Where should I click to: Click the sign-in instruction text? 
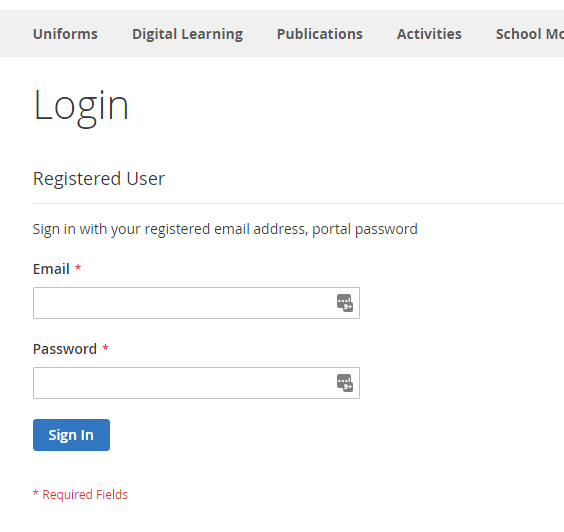(x=225, y=229)
